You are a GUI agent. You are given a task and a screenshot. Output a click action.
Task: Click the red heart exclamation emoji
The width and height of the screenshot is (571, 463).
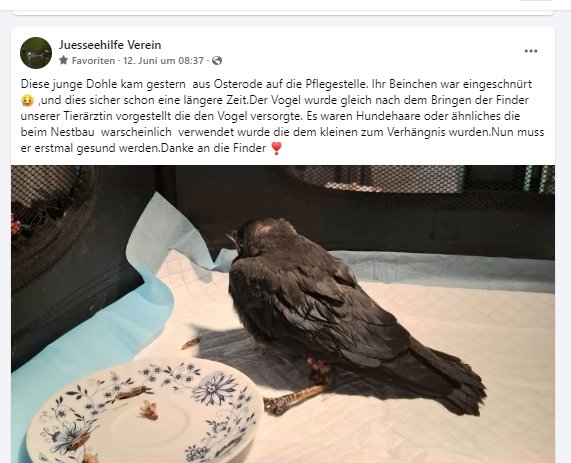coord(276,148)
